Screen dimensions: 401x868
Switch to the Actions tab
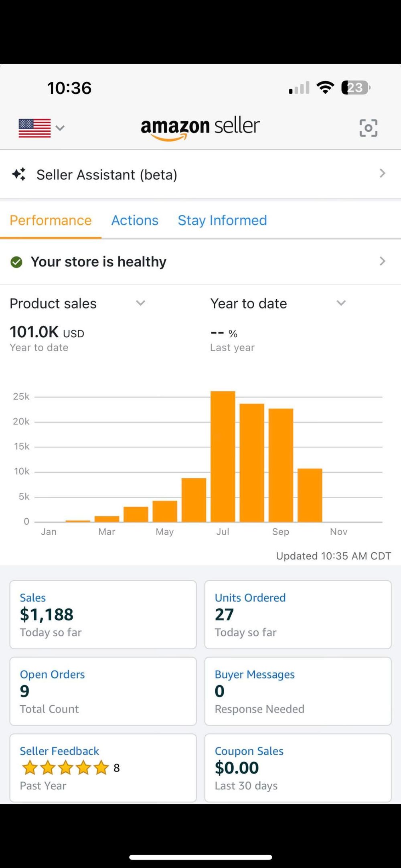[x=135, y=220]
